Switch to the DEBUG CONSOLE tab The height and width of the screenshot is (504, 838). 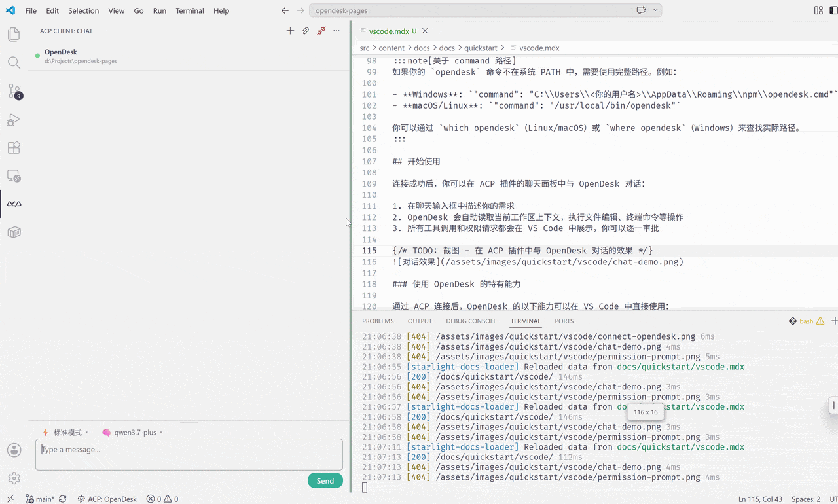[471, 321]
